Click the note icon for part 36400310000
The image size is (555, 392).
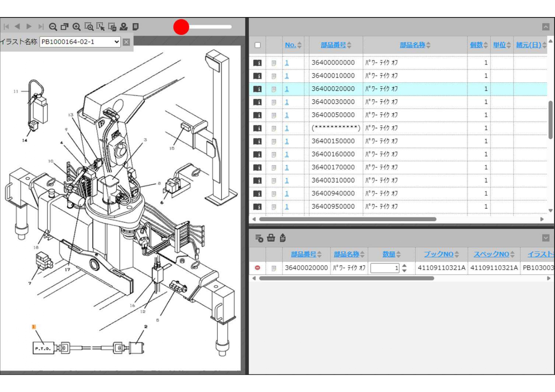point(274,181)
